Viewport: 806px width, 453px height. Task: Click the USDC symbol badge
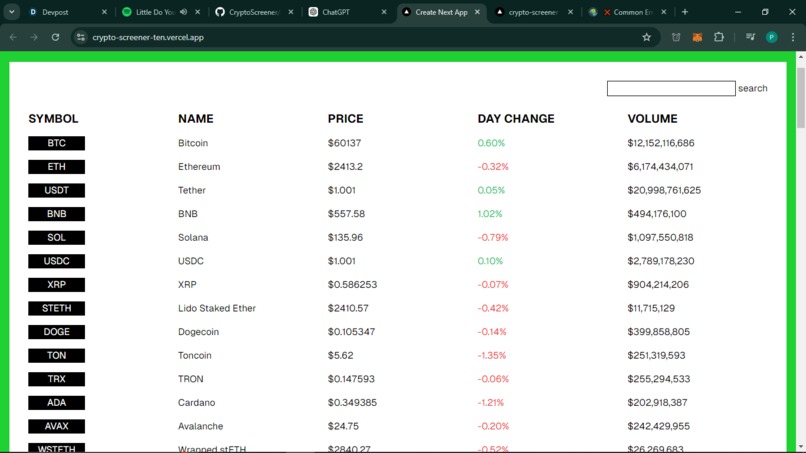click(57, 261)
